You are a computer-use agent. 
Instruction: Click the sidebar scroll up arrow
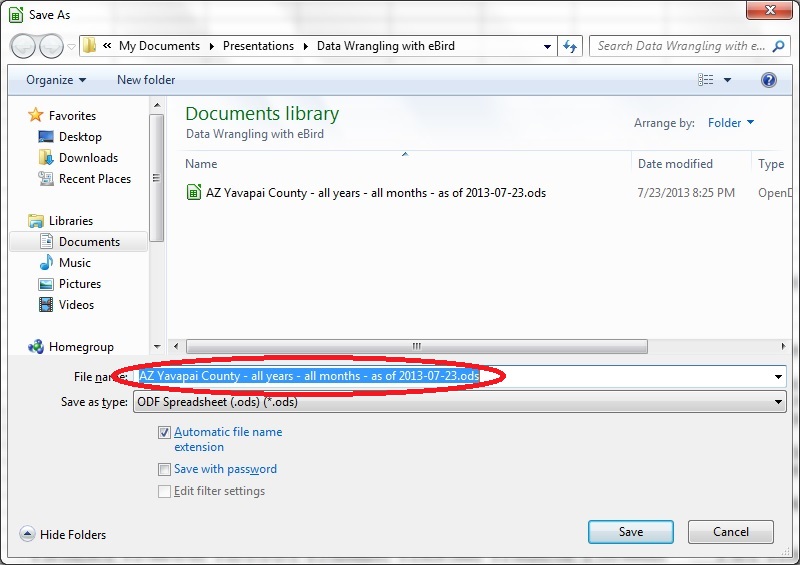click(x=157, y=105)
